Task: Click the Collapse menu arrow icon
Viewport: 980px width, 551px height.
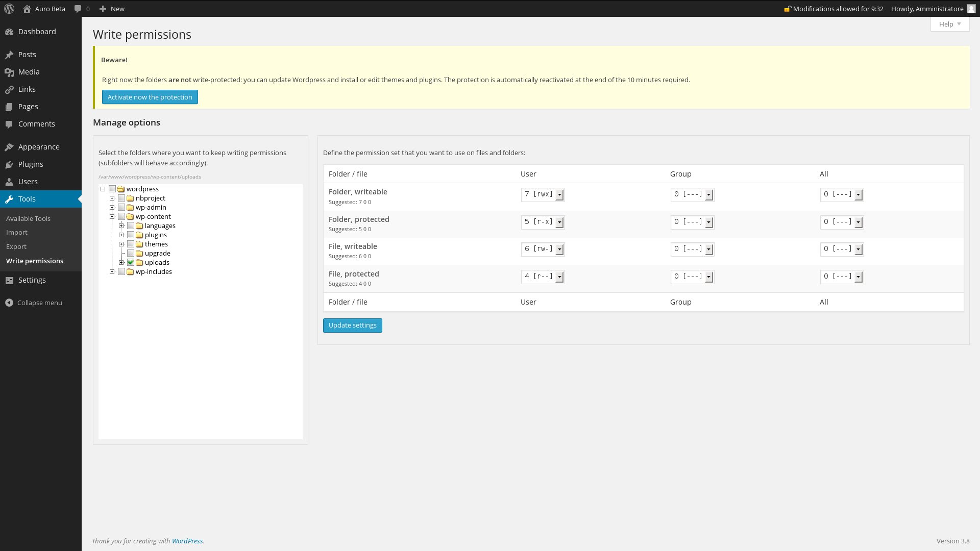Action: pos(9,303)
